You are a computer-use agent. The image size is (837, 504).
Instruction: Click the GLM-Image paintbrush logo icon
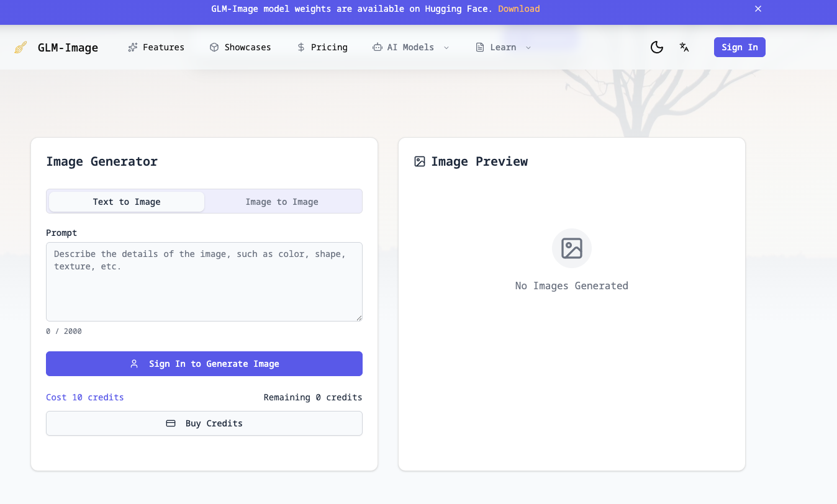(x=20, y=47)
